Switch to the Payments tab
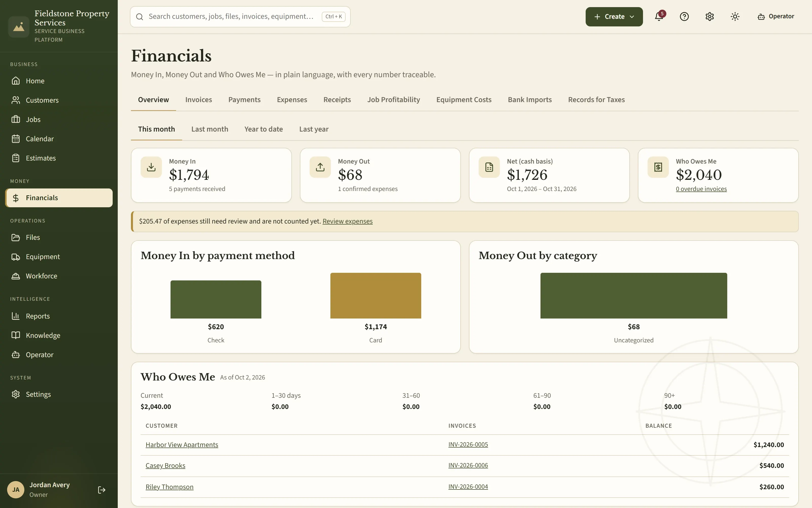This screenshot has height=508, width=812. point(244,100)
